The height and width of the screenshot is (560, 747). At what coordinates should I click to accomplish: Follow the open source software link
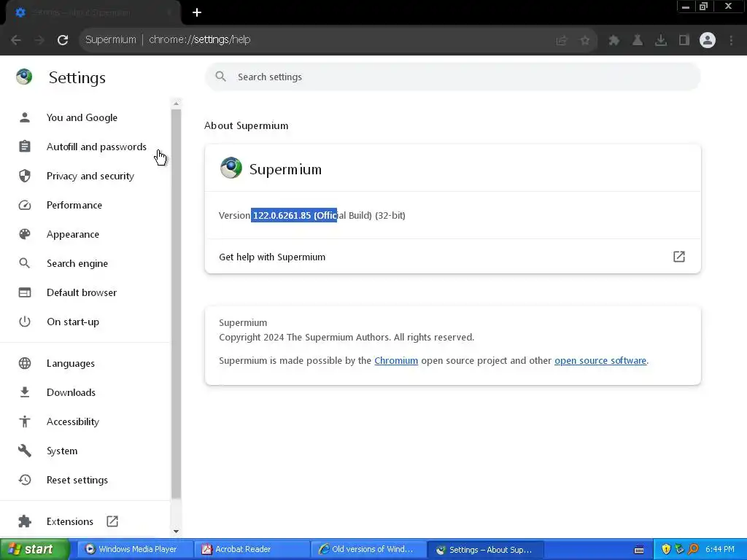(600, 360)
